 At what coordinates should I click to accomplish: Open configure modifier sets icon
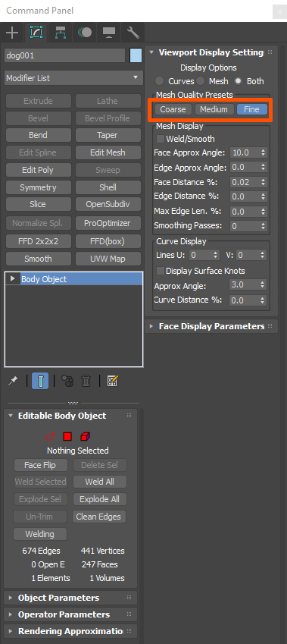click(x=112, y=381)
